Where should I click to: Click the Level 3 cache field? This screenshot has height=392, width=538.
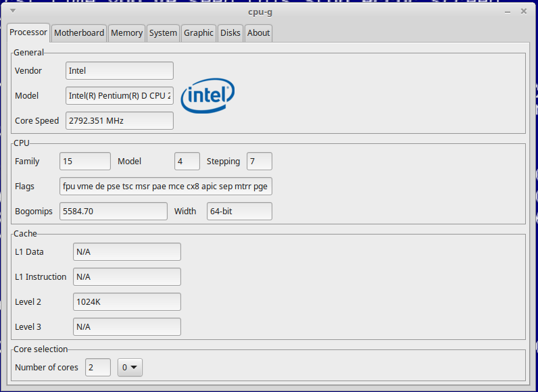tap(127, 327)
